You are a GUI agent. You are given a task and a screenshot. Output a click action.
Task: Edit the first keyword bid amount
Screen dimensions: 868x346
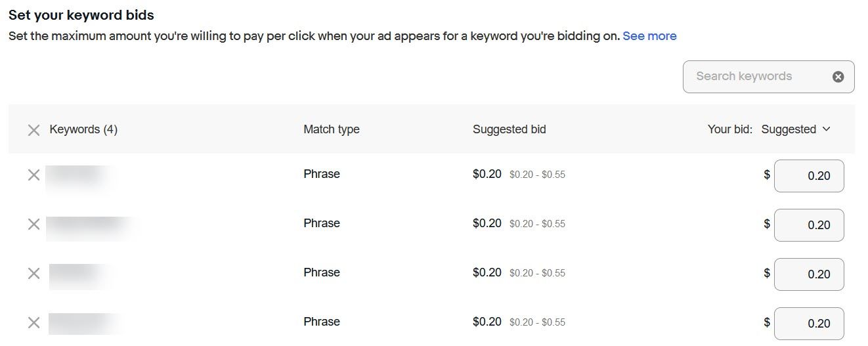(x=809, y=176)
